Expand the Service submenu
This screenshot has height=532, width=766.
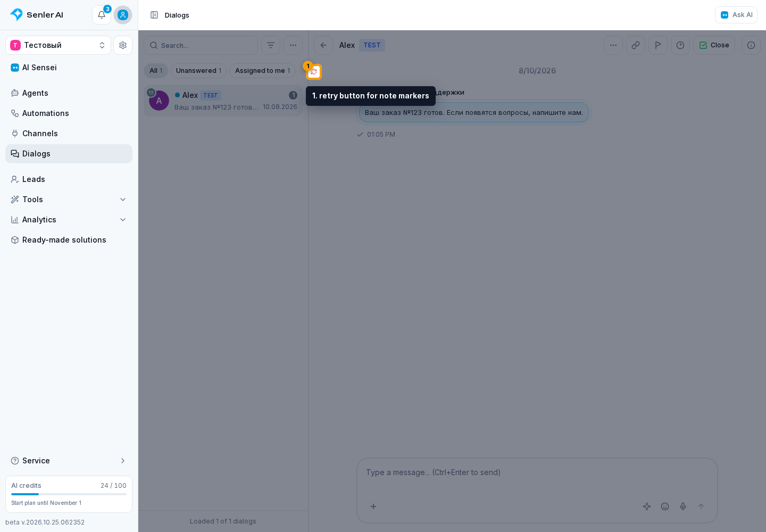pyautogui.click(x=69, y=461)
